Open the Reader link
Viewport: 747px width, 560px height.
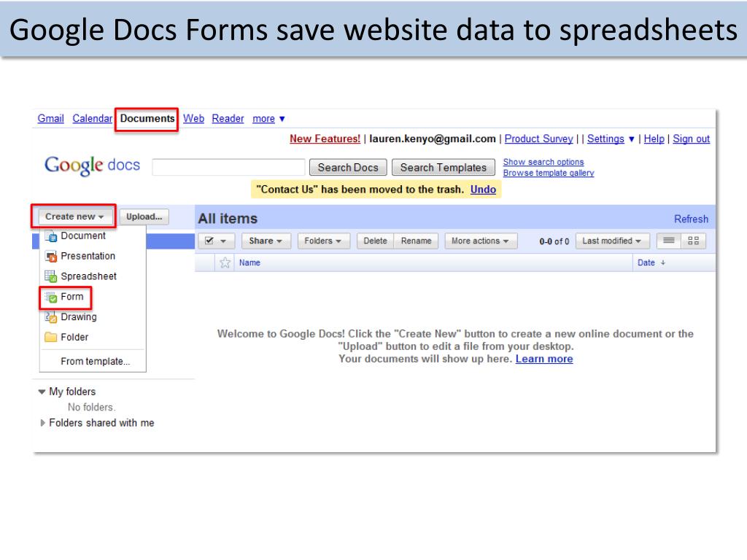228,119
